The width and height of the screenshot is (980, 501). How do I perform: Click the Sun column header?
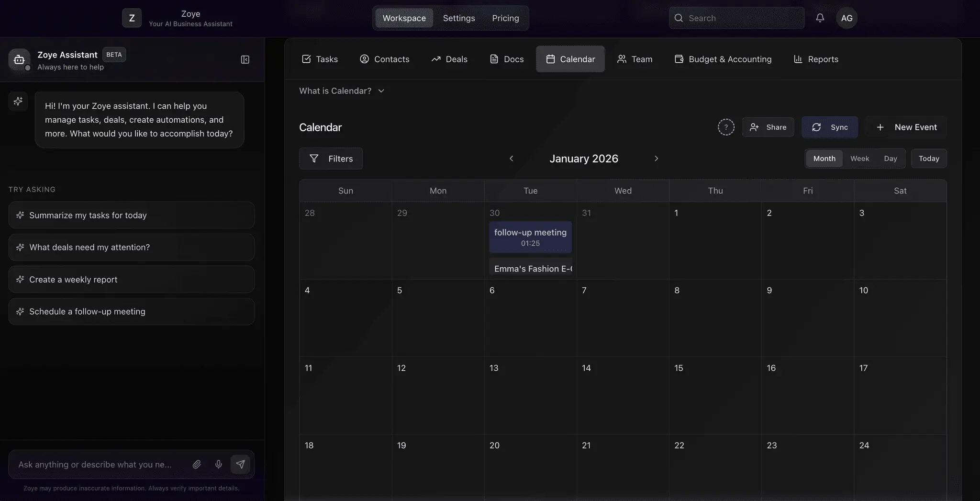[345, 191]
